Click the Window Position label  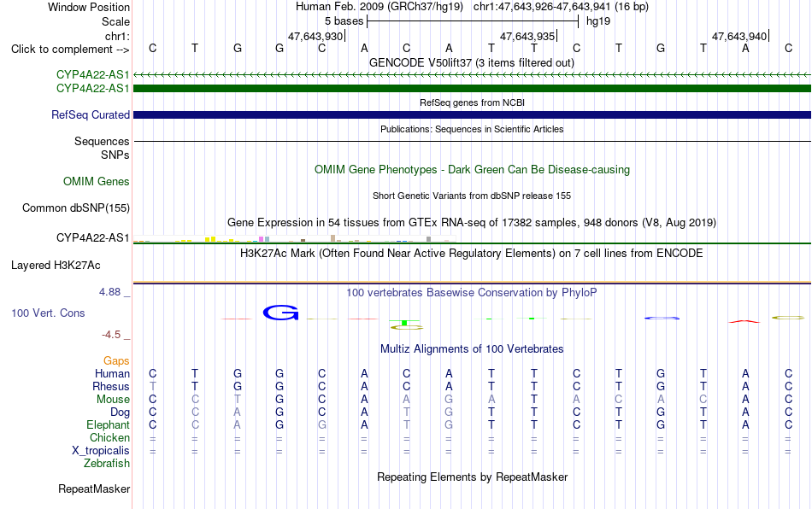(89, 7)
